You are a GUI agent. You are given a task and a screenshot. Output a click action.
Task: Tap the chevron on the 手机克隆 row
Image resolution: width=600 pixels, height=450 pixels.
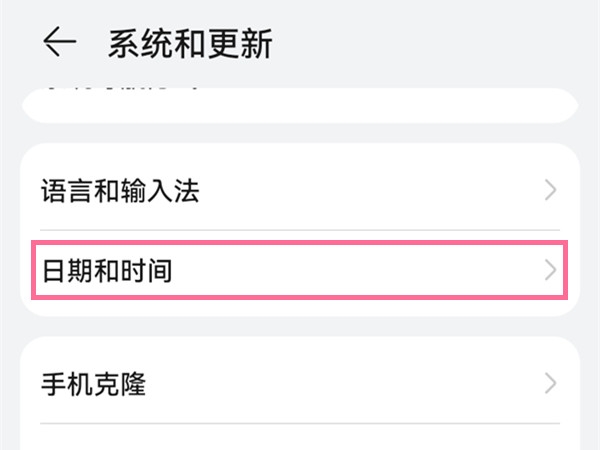550,383
